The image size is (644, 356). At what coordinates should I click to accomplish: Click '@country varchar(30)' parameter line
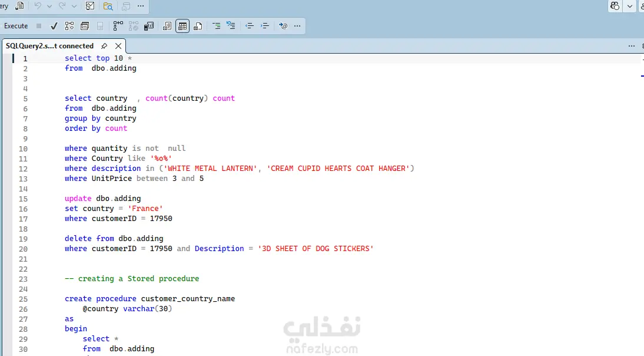click(x=127, y=309)
